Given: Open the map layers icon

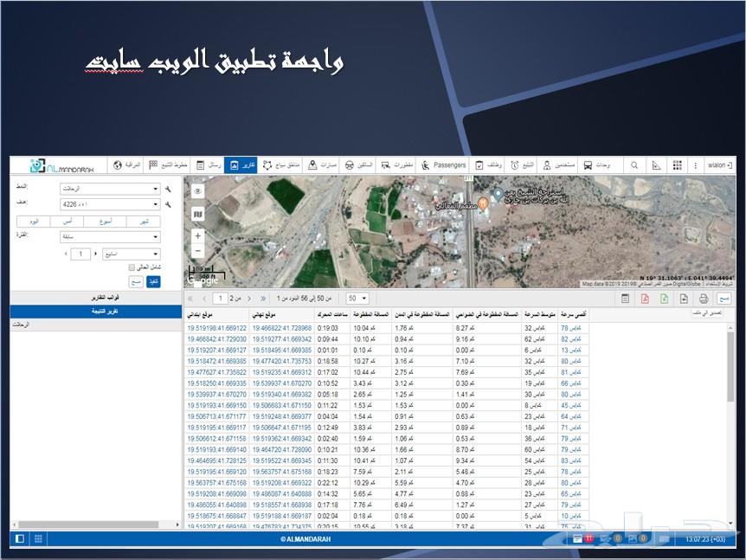Looking at the screenshot, I should point(198,214).
